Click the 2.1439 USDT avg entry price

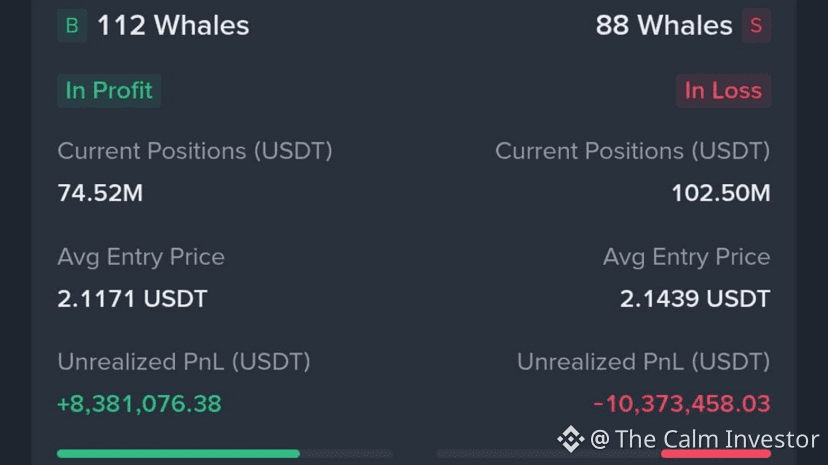[x=695, y=299]
